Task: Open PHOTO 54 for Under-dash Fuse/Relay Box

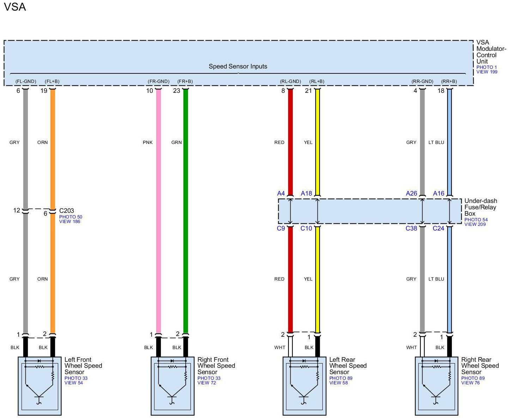Action: [476, 220]
